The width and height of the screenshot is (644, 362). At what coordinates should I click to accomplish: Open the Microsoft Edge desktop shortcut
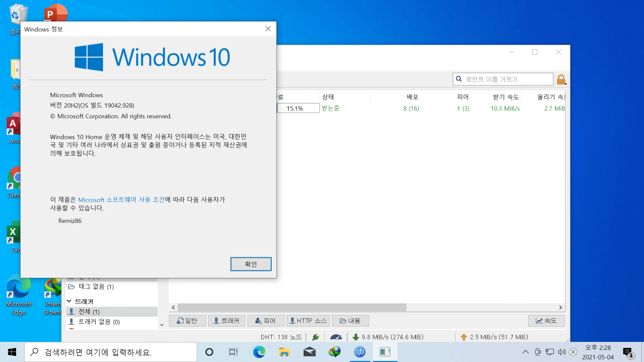click(19, 296)
